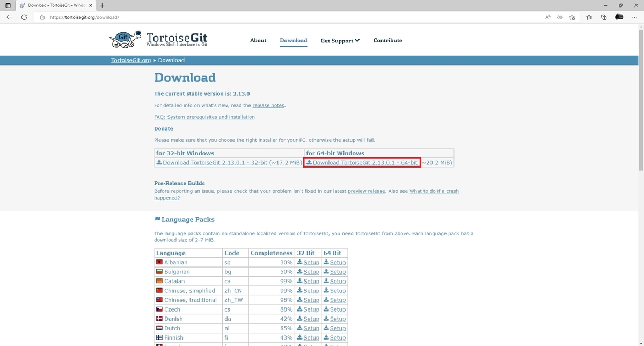Open the browser settings ellipsis menu

click(x=634, y=17)
